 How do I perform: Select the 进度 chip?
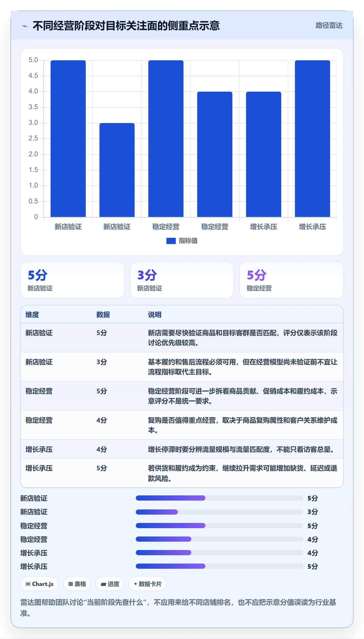[x=110, y=584]
